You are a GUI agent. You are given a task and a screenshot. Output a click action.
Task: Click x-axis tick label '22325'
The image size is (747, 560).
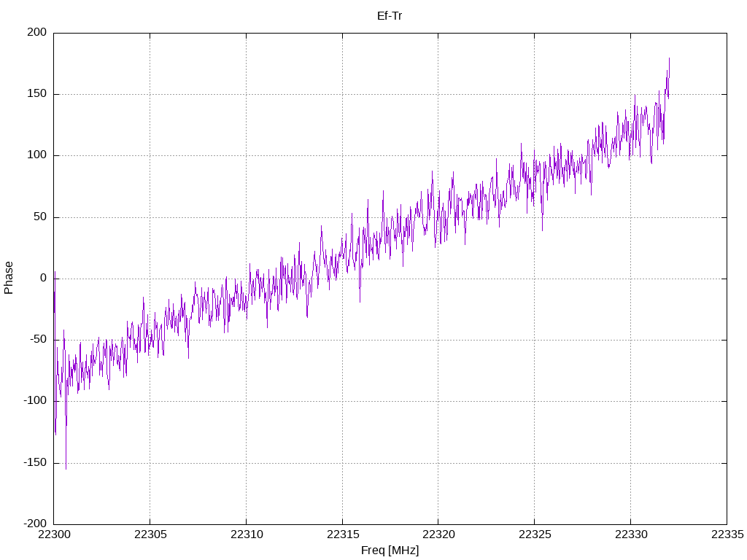(535, 534)
